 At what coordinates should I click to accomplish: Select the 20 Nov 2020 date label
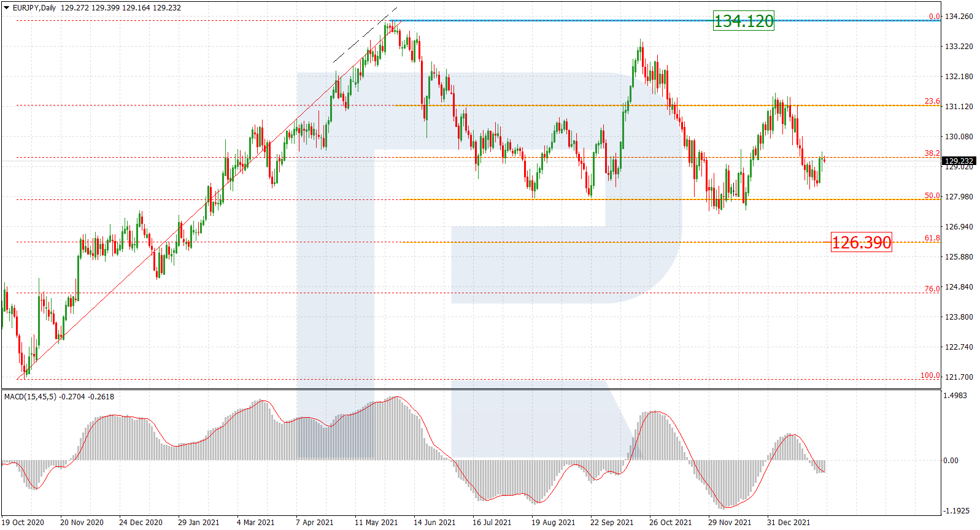82,523
